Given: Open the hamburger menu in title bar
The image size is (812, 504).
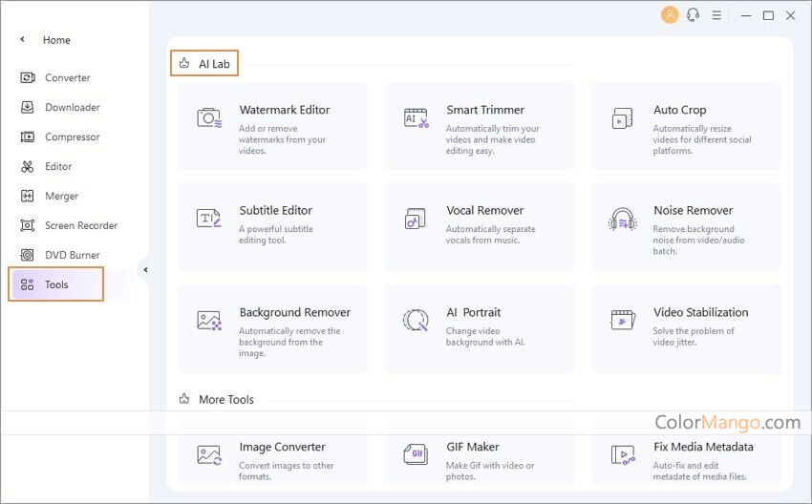Looking at the screenshot, I should point(716,15).
